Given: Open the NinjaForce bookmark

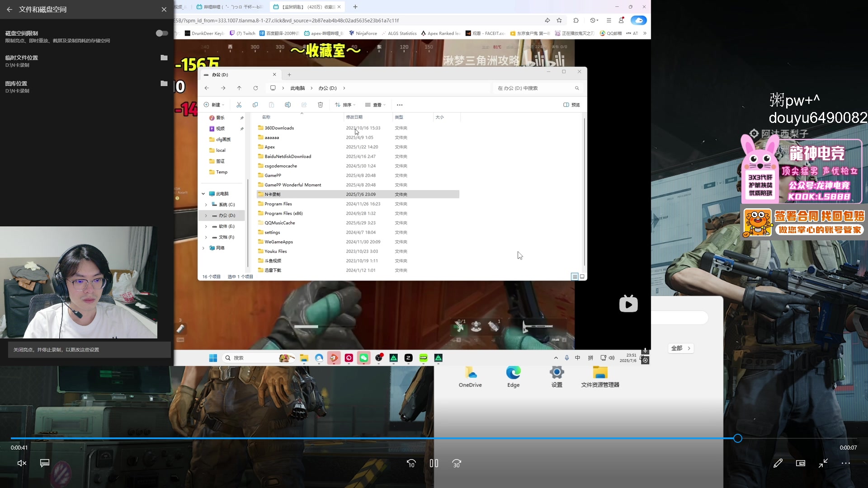Looking at the screenshot, I should pos(363,33).
